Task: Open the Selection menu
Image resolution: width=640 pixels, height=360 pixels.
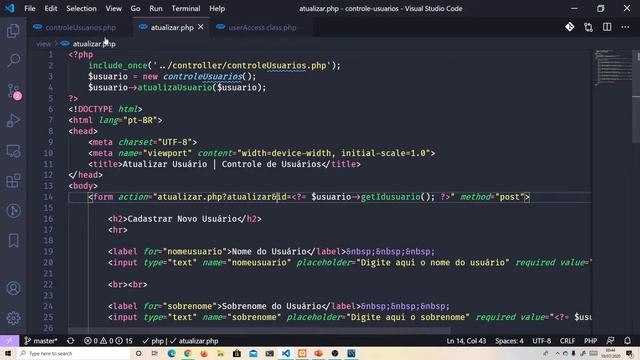Action: (81, 8)
